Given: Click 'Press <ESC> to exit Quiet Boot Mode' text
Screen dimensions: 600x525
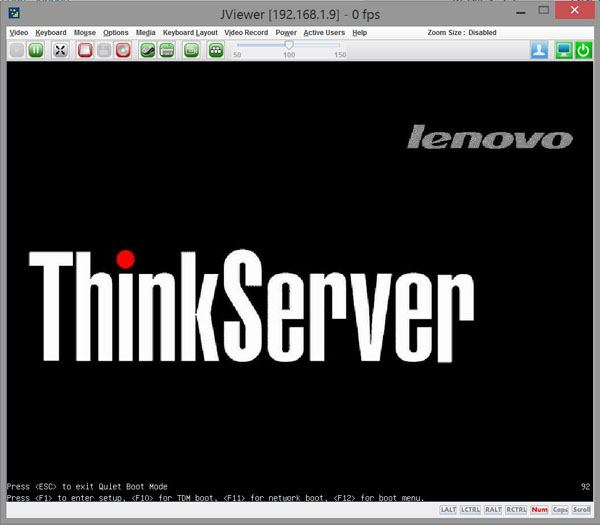Looking at the screenshot, I should pos(87,487).
